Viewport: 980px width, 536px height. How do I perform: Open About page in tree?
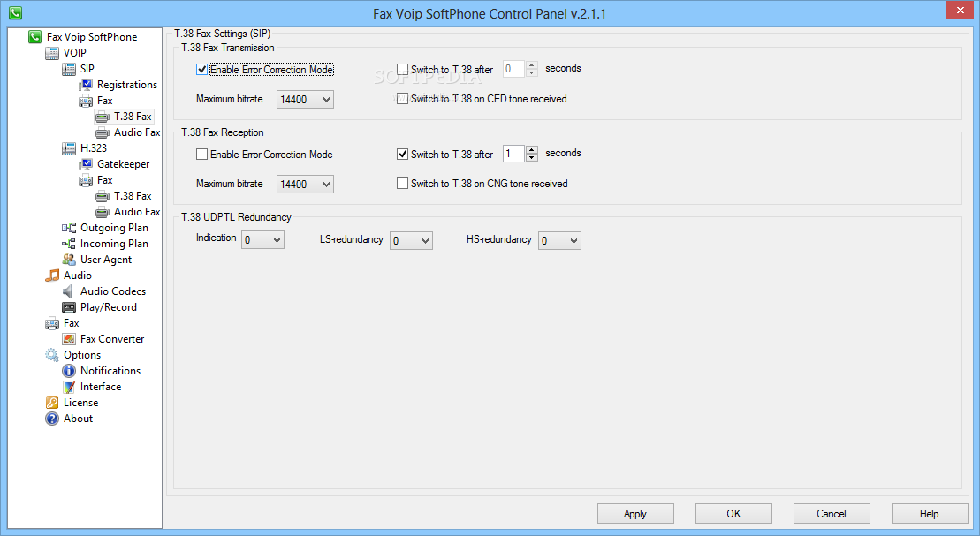(78, 419)
